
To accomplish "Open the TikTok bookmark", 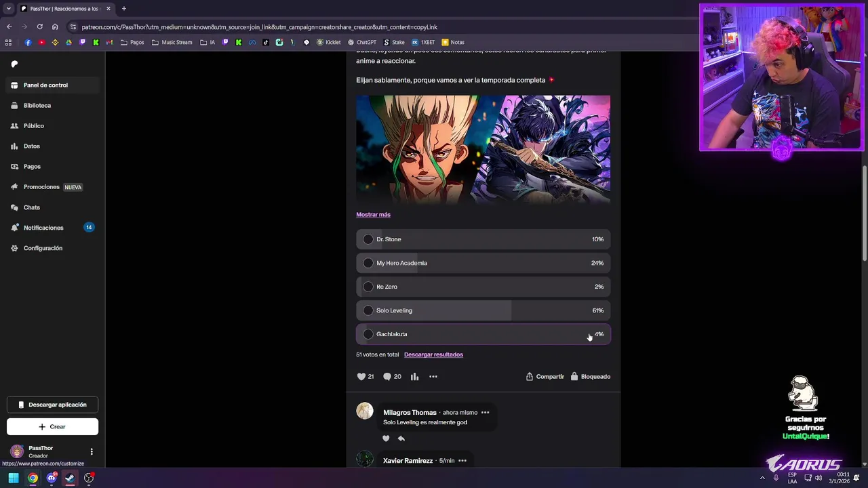I will tap(265, 42).
